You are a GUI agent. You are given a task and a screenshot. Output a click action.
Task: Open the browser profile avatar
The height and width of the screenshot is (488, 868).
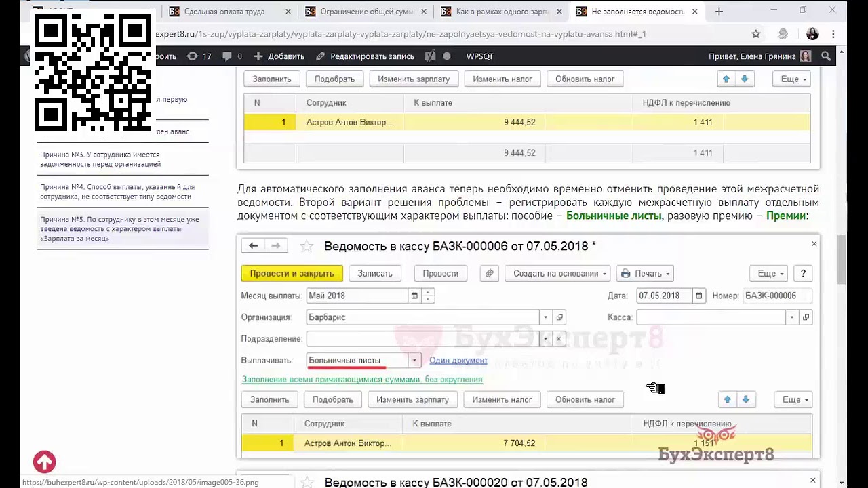(812, 34)
